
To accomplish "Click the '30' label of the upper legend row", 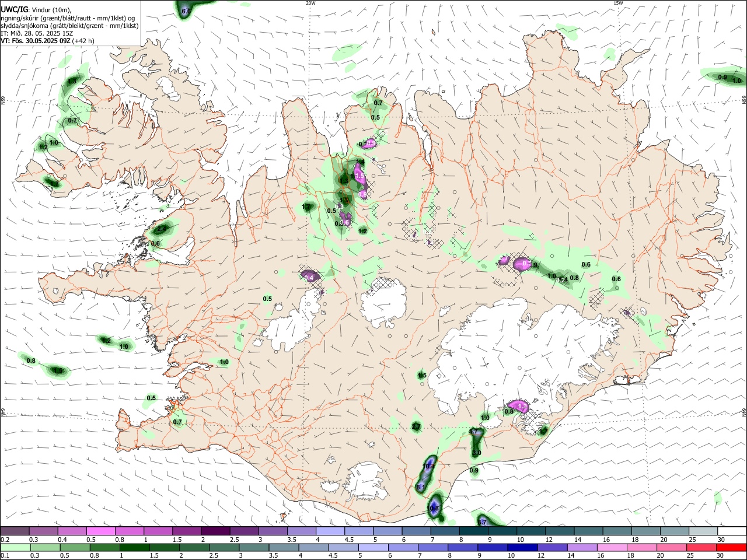I will click(721, 540).
